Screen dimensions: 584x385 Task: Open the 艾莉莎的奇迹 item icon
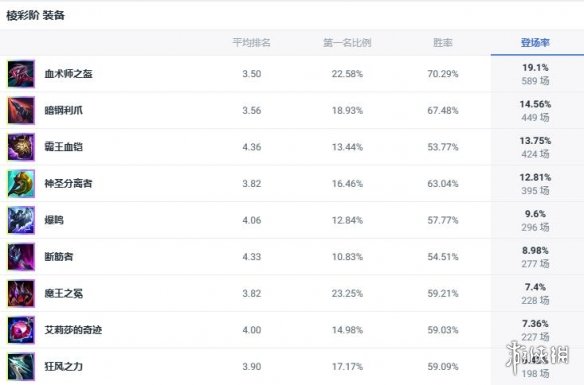tap(21, 330)
